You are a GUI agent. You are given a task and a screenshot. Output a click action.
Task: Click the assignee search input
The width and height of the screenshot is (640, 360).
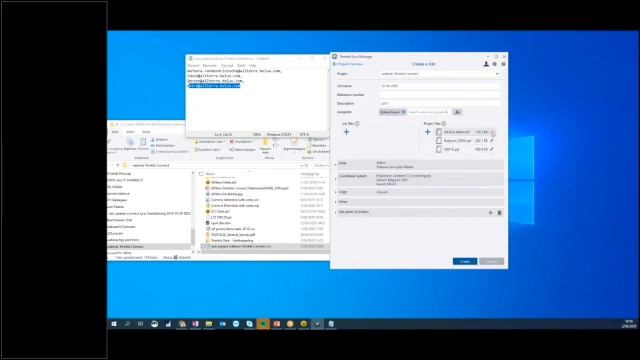point(429,112)
